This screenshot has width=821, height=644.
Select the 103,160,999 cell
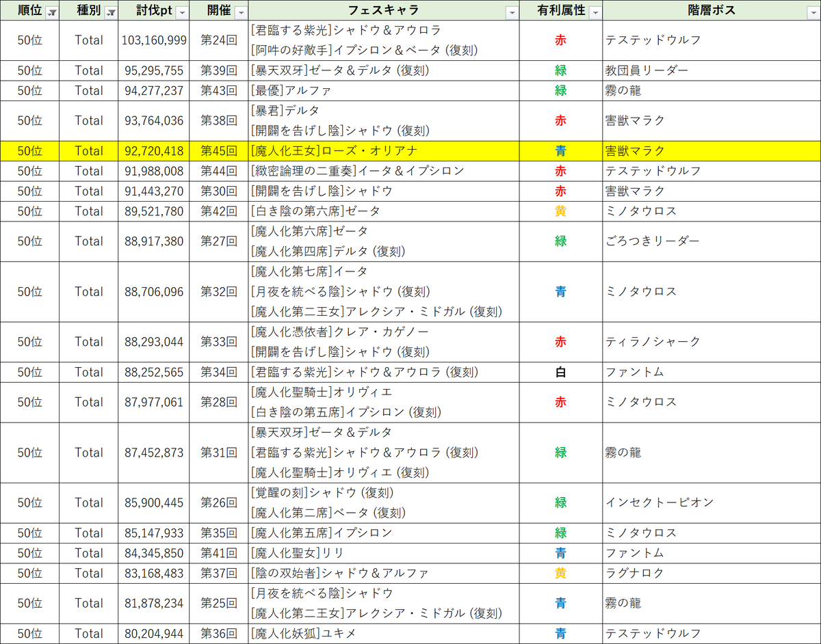(153, 40)
